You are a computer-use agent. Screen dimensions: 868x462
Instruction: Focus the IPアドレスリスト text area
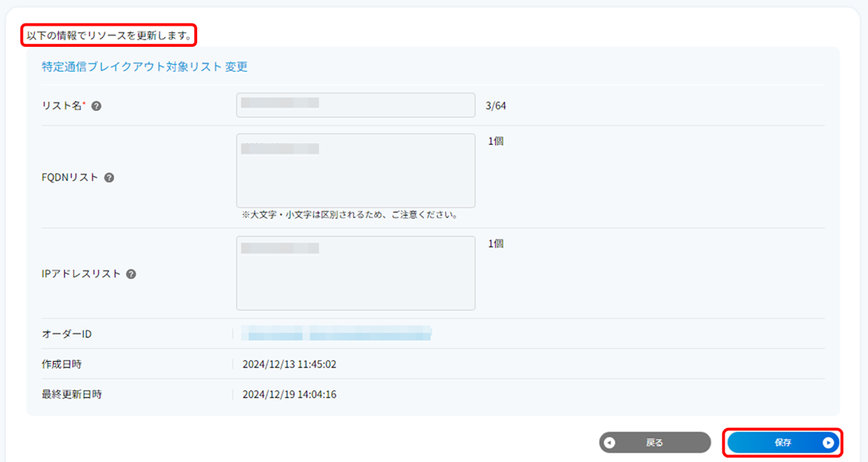click(355, 273)
